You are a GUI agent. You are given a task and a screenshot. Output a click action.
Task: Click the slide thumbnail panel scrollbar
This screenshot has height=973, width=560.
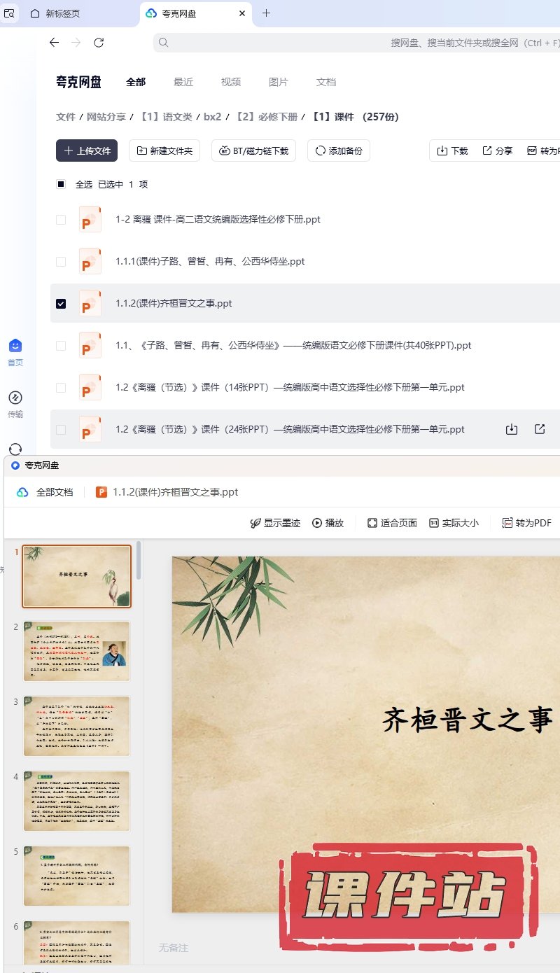tap(139, 560)
